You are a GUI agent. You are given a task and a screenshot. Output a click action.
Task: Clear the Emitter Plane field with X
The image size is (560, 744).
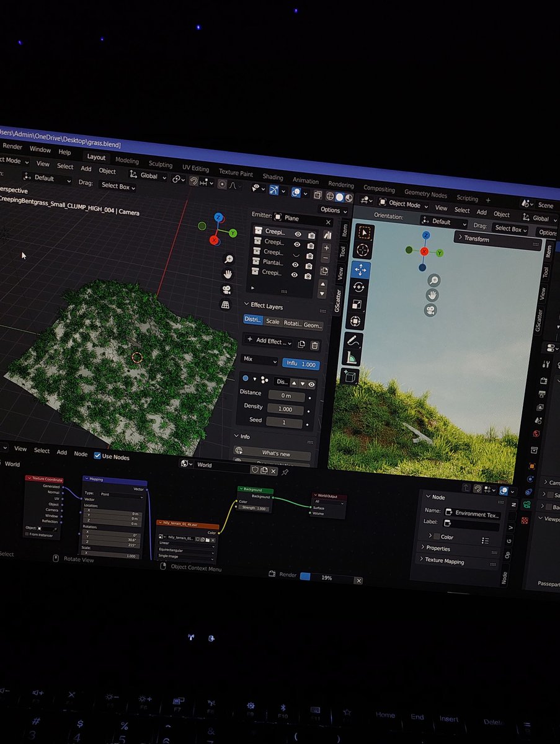[328, 223]
